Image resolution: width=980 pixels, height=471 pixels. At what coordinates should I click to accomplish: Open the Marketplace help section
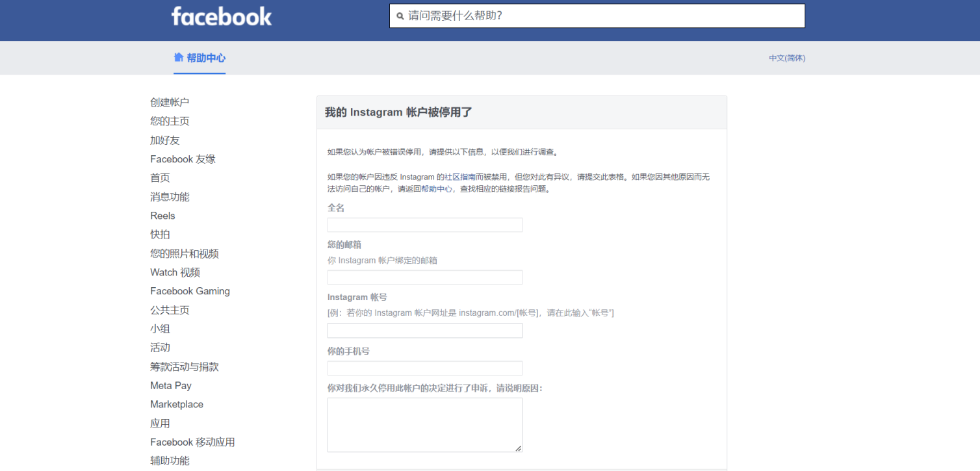point(176,404)
